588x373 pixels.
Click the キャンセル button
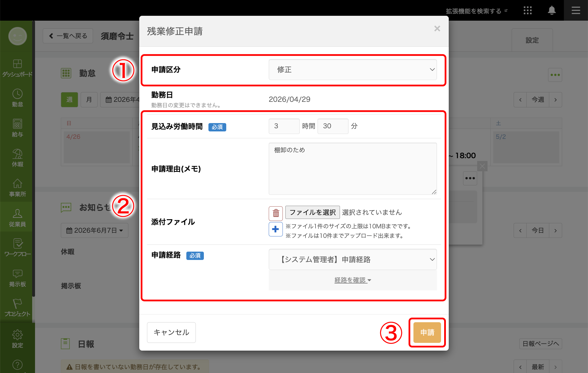(x=171, y=332)
